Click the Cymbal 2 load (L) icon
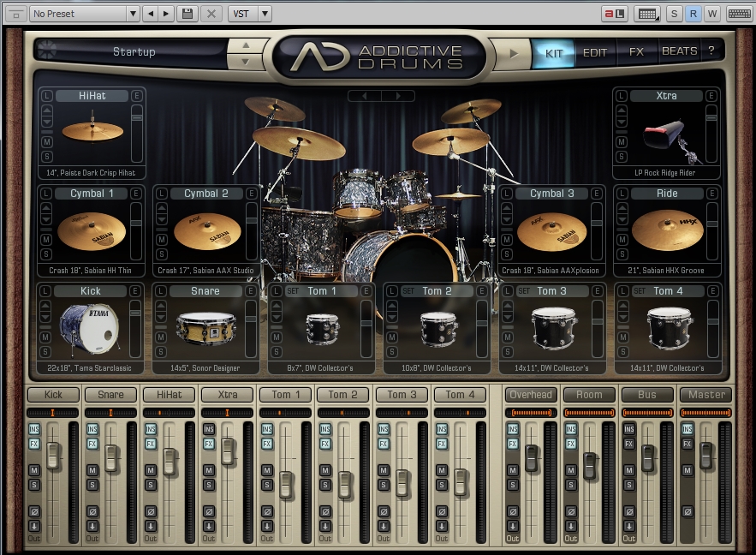The width and height of the screenshot is (756, 555). coord(162,194)
